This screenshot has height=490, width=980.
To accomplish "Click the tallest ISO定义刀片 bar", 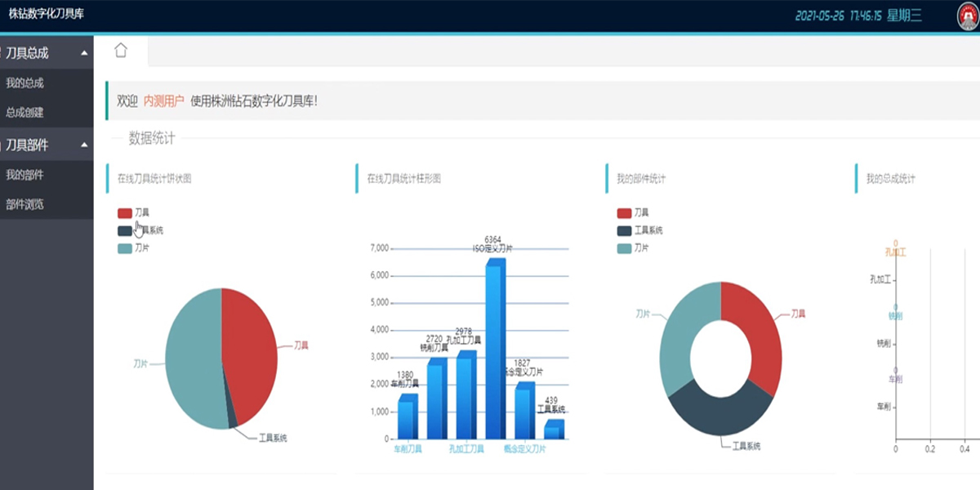I will (495, 351).
